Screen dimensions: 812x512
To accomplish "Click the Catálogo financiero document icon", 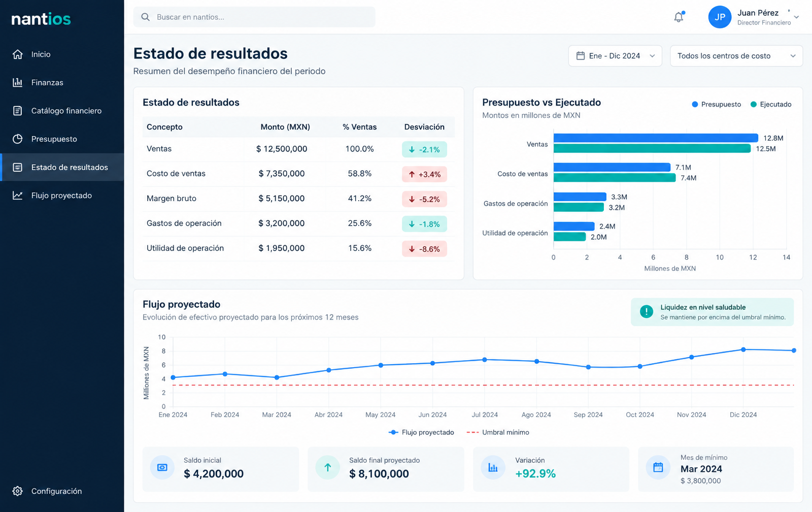I will pyautogui.click(x=18, y=111).
